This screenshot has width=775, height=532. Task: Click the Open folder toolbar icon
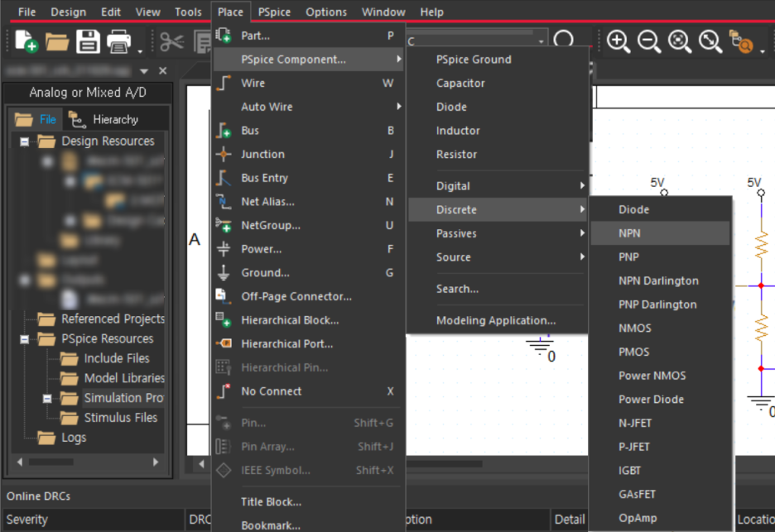(x=57, y=42)
